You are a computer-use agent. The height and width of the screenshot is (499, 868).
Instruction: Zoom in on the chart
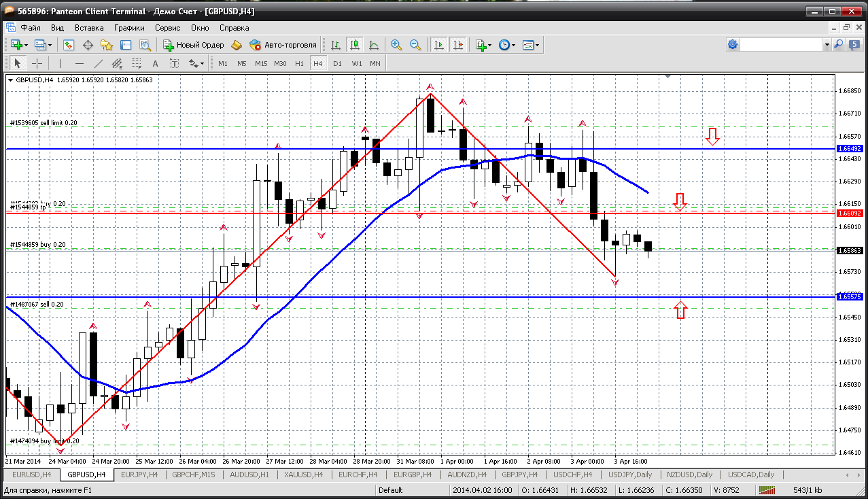(396, 45)
